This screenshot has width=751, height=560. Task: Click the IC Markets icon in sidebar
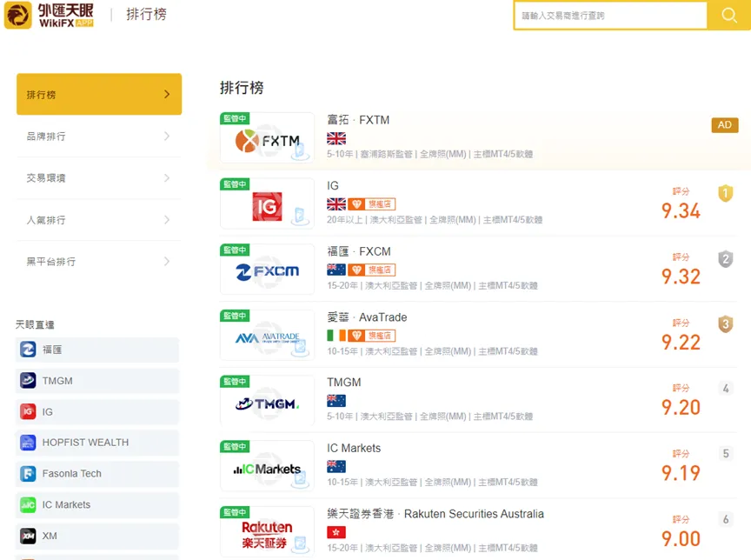(29, 504)
